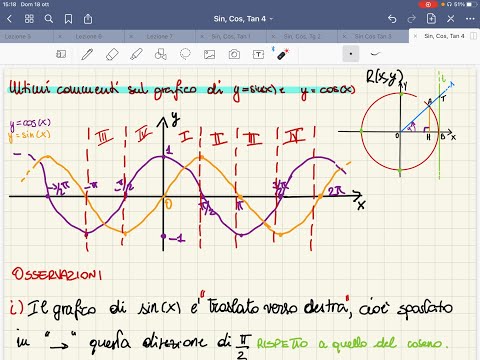Select the Pen tool

pos(87,54)
